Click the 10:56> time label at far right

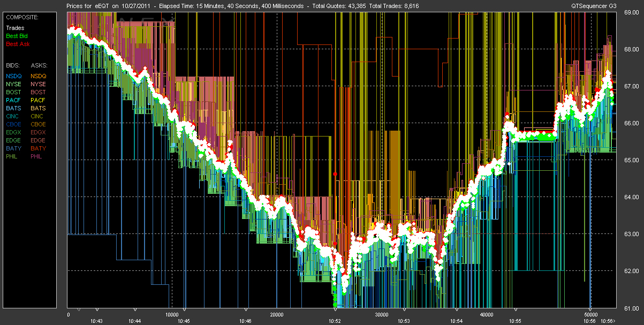608,321
